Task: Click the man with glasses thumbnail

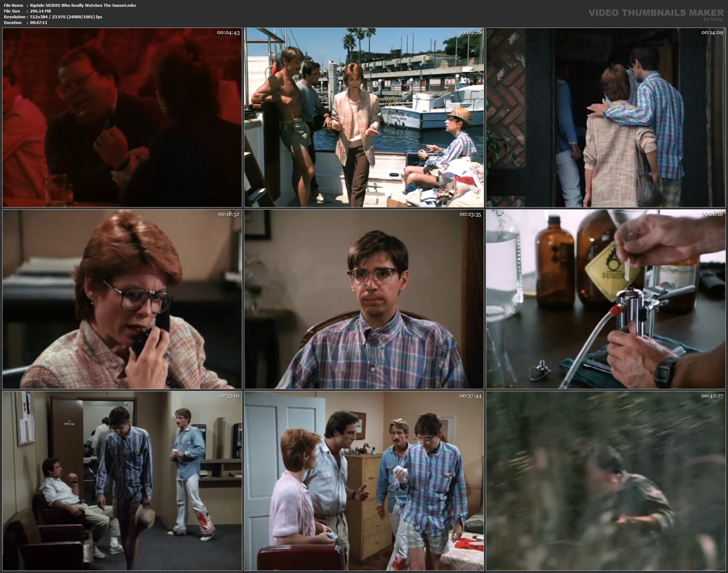Action: (x=364, y=299)
